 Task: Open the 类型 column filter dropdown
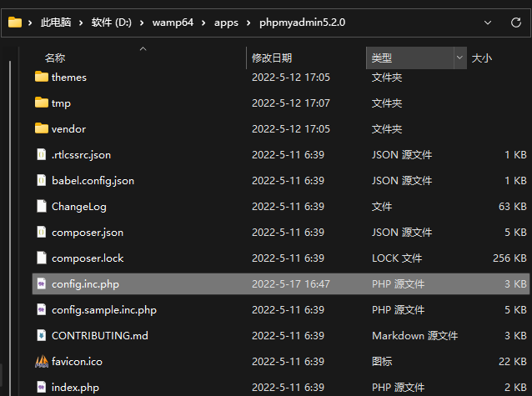pyautogui.click(x=459, y=58)
